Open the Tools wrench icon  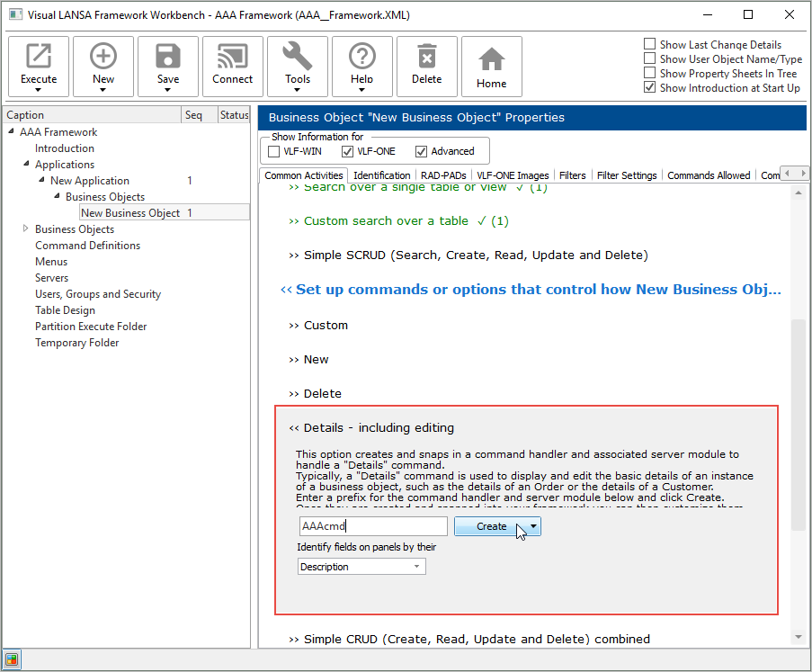point(298,58)
